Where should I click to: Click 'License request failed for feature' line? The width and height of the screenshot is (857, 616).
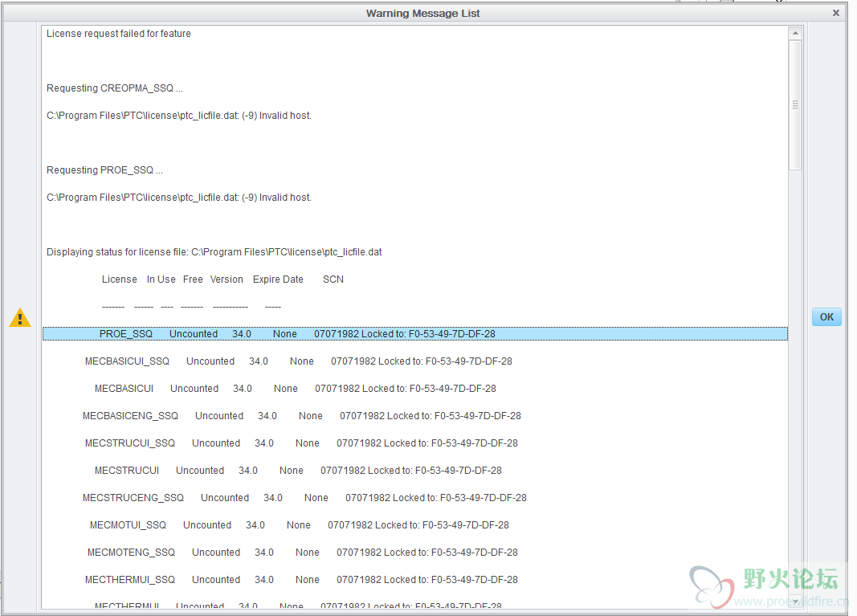click(x=119, y=34)
